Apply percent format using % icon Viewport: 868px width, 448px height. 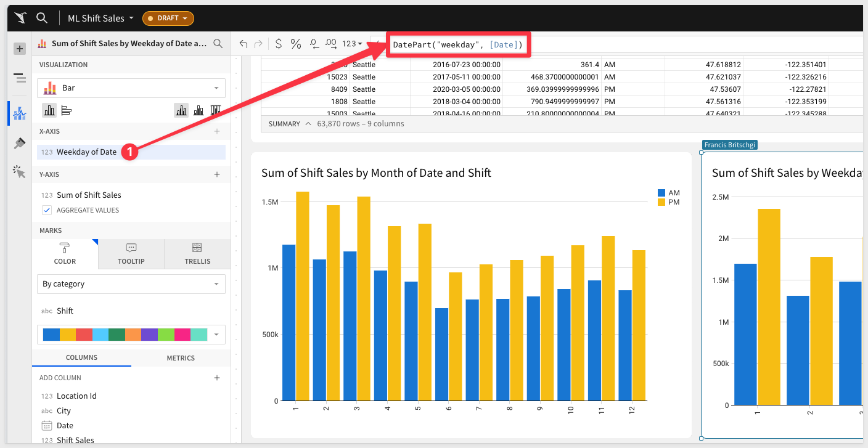point(296,44)
